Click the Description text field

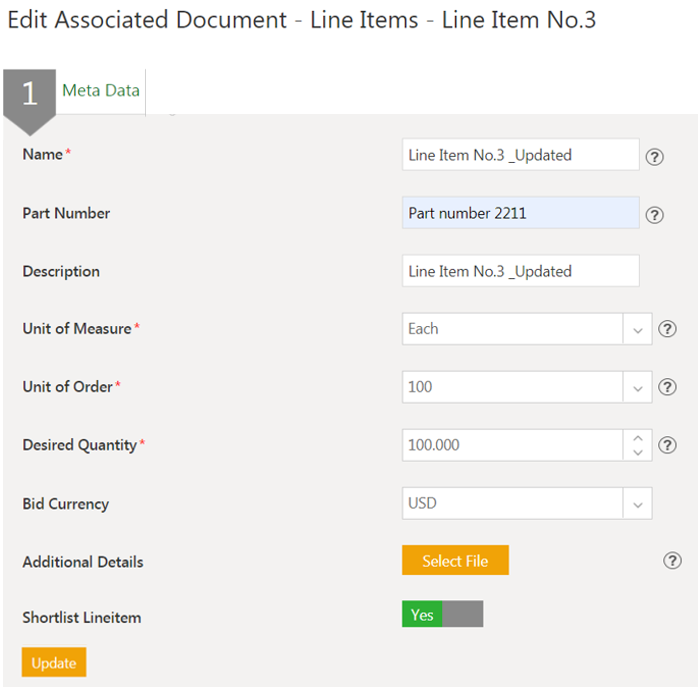coord(519,271)
